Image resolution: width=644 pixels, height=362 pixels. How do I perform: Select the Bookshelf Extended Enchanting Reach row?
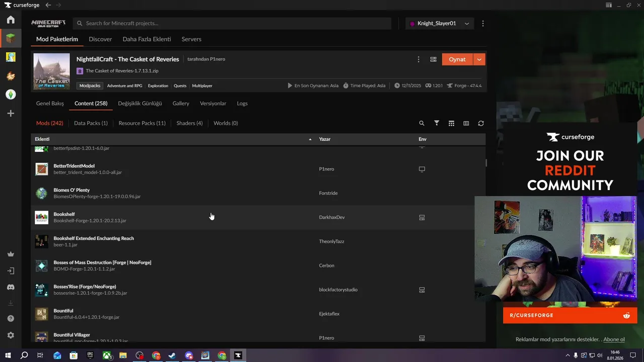click(258, 241)
